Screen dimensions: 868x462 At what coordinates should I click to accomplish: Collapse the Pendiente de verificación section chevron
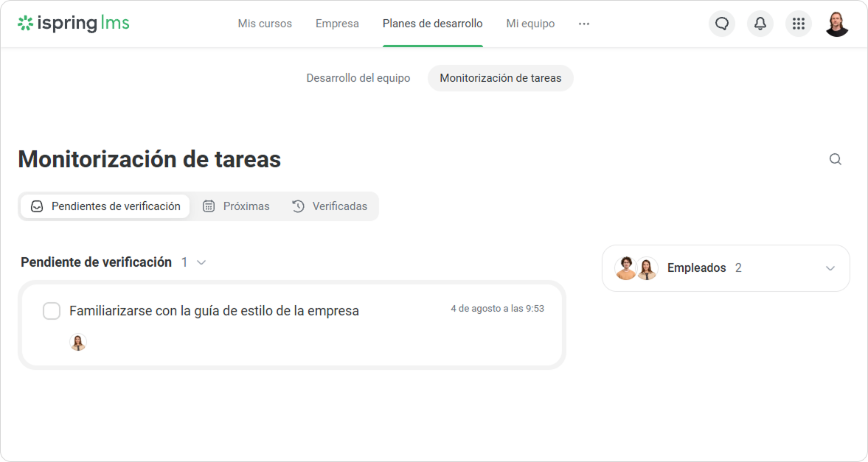coord(201,262)
